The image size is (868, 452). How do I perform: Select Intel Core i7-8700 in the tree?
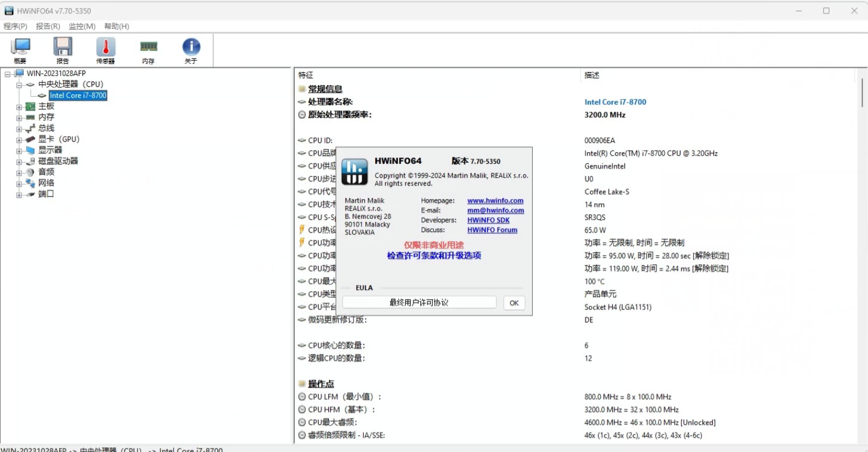[78, 95]
